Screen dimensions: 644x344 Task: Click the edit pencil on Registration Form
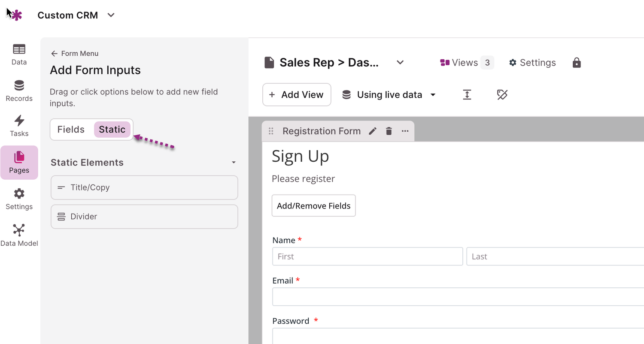373,131
